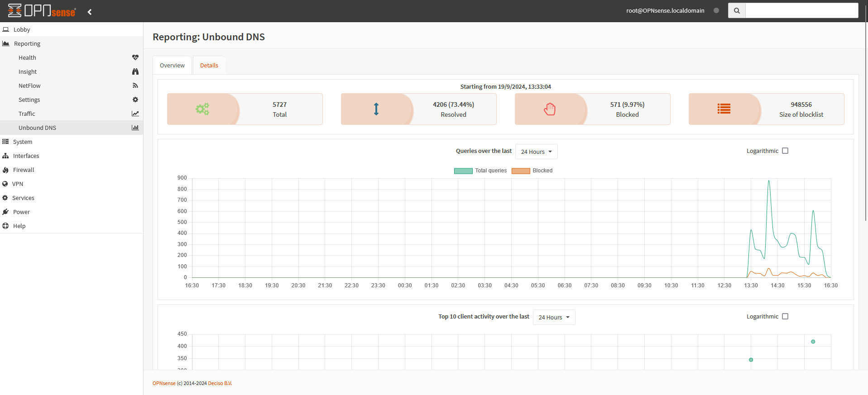Click the search magnifier icon
This screenshot has height=395, width=868.
[x=737, y=10]
